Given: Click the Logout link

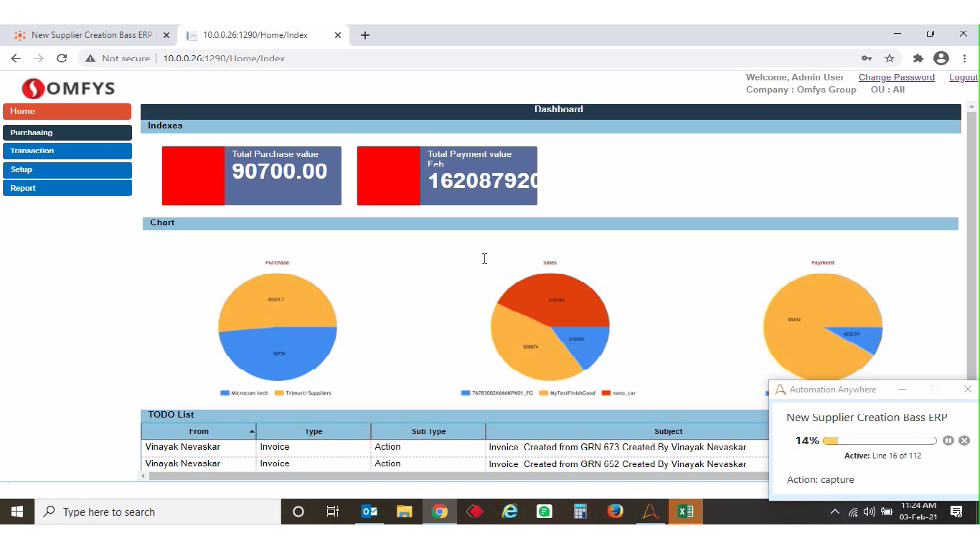Looking at the screenshot, I should tap(963, 77).
